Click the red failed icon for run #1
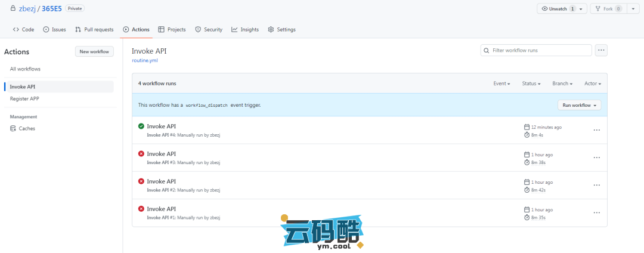The width and height of the screenshot is (644, 253). [x=141, y=209]
